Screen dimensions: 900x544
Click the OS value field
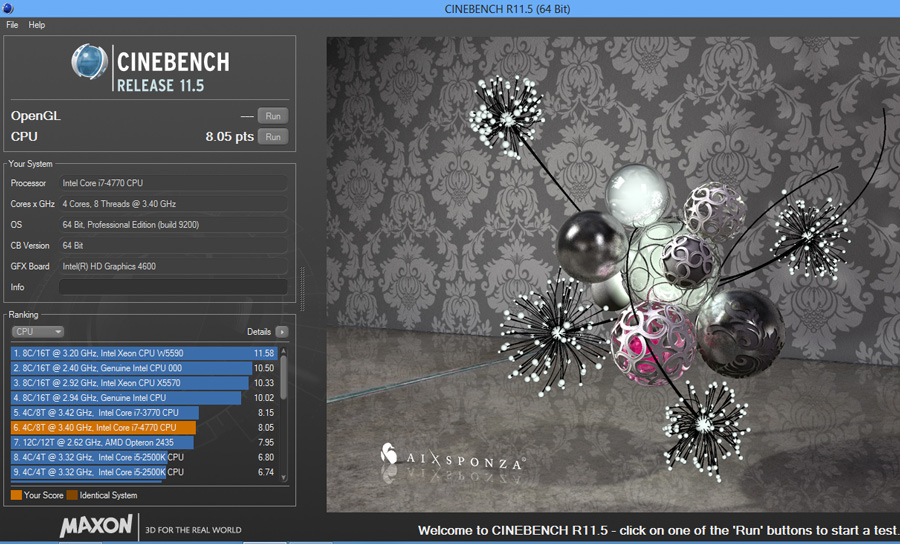coord(173,224)
